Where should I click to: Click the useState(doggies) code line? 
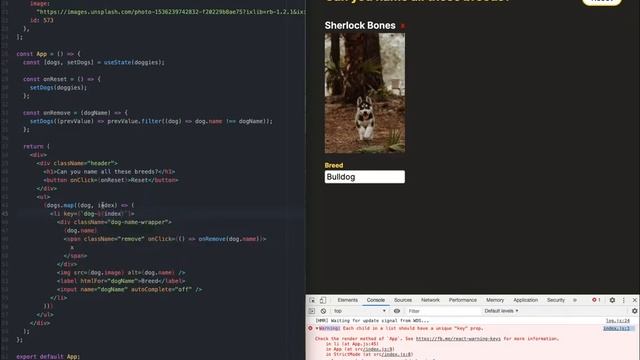click(94, 62)
